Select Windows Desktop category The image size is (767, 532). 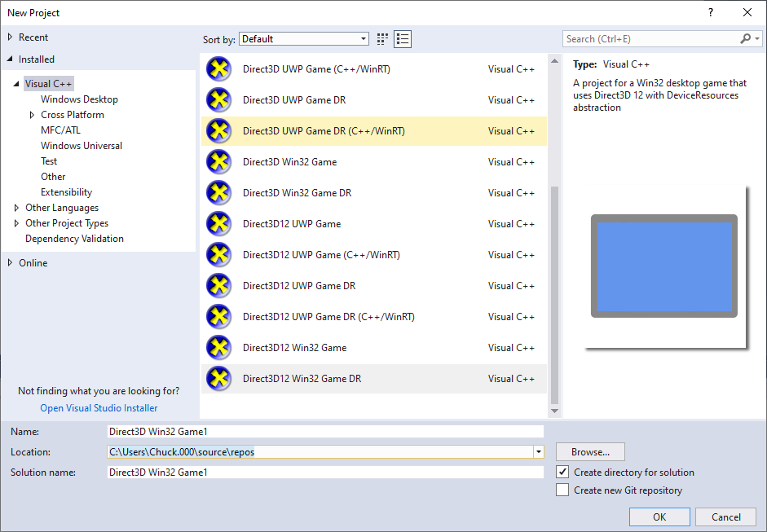click(x=79, y=99)
